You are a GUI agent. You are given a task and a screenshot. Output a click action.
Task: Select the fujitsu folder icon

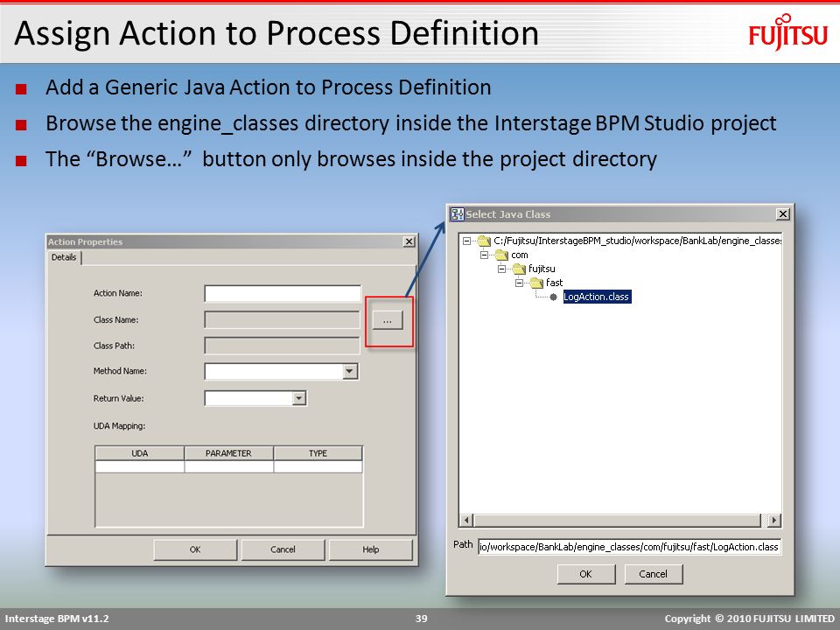519,269
